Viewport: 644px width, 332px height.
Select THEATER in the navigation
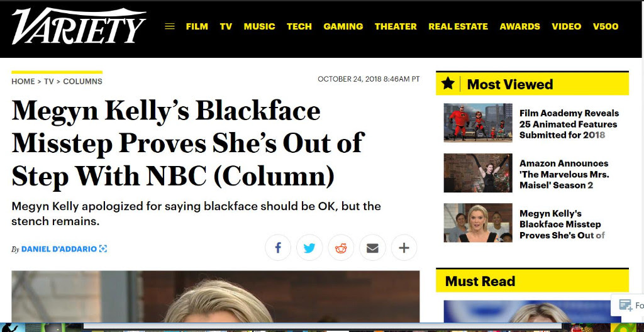[396, 26]
